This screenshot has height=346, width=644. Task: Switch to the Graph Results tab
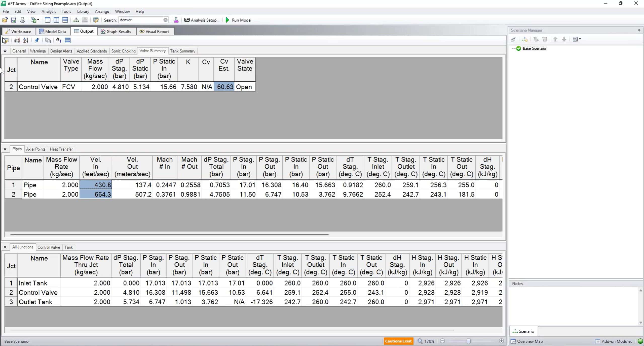pyautogui.click(x=116, y=32)
